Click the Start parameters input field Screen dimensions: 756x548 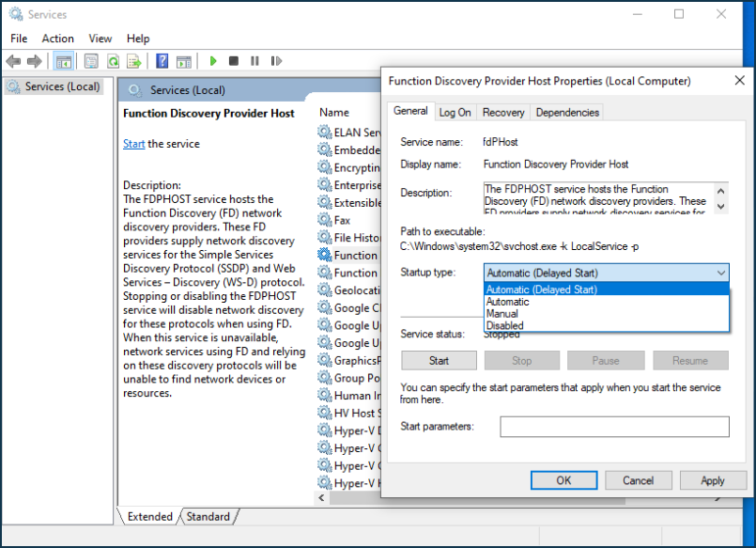[614, 427]
